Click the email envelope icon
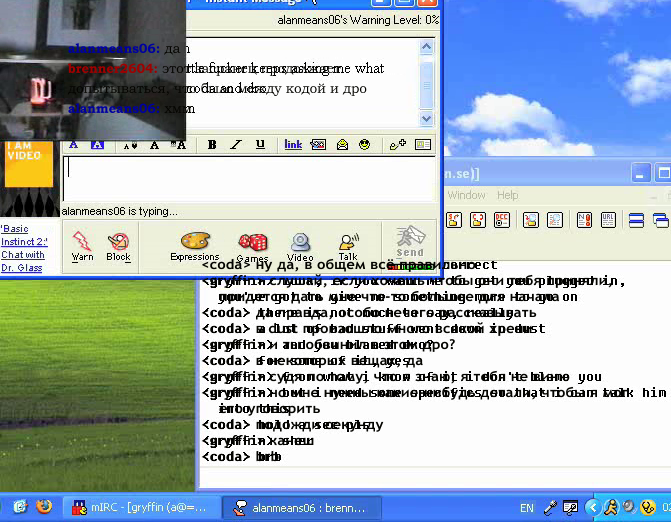 [342, 145]
